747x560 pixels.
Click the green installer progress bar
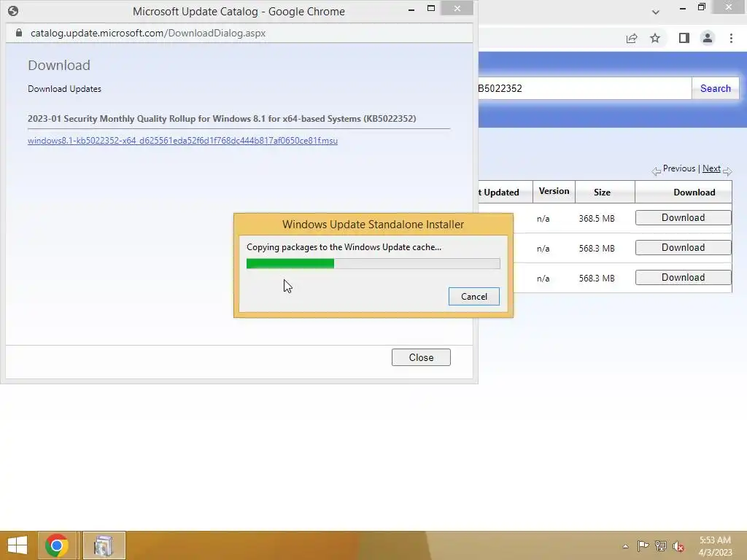(x=373, y=263)
